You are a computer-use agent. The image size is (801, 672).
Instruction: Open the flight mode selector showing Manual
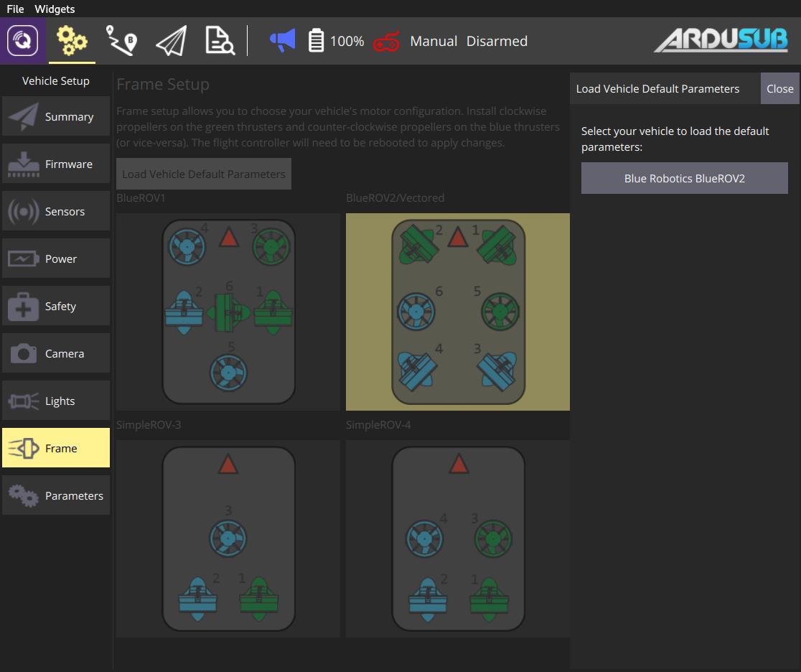(x=434, y=41)
